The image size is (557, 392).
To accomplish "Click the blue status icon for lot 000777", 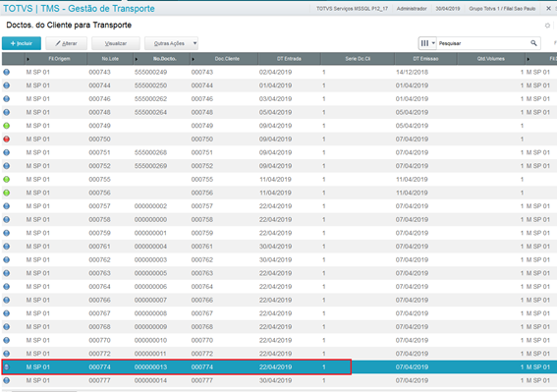I will click(x=7, y=380).
